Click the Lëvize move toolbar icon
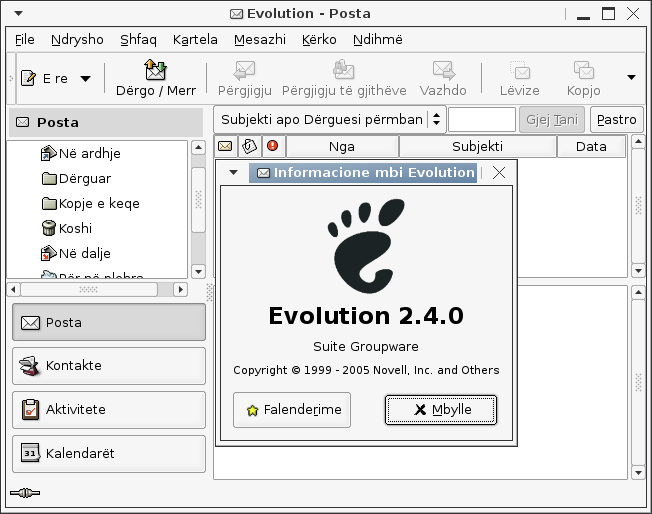652x514 pixels. pyautogui.click(x=520, y=70)
